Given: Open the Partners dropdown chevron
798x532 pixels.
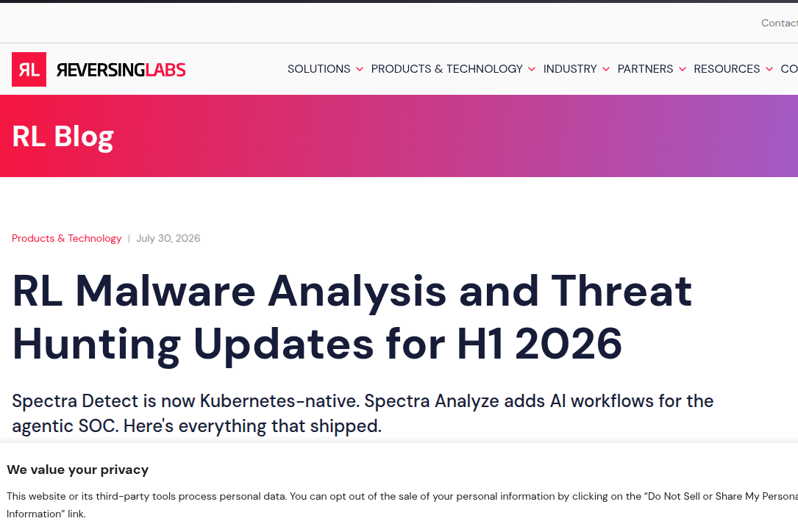Looking at the screenshot, I should (x=683, y=69).
